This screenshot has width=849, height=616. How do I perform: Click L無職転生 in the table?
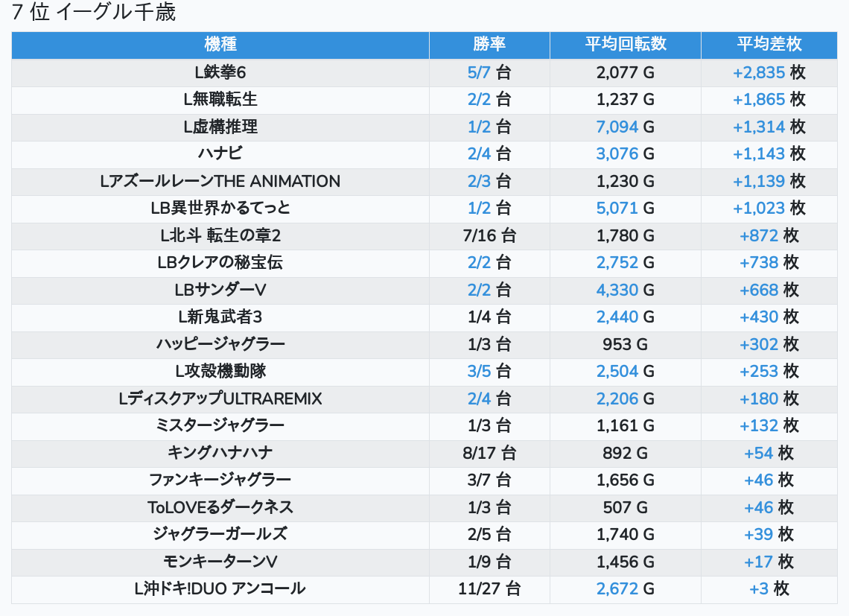220,100
